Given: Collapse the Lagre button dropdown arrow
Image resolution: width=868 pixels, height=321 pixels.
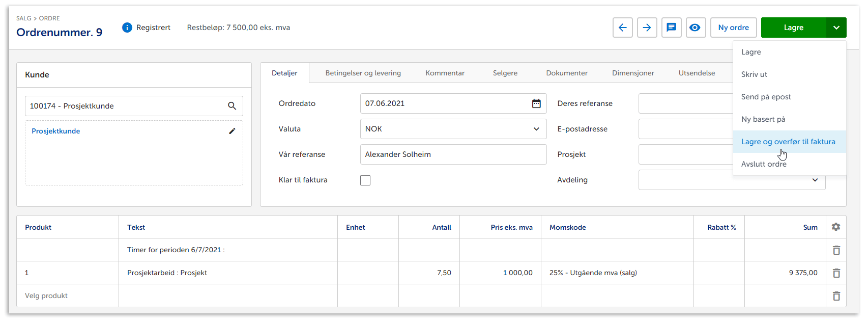Looking at the screenshot, I should click(836, 28).
